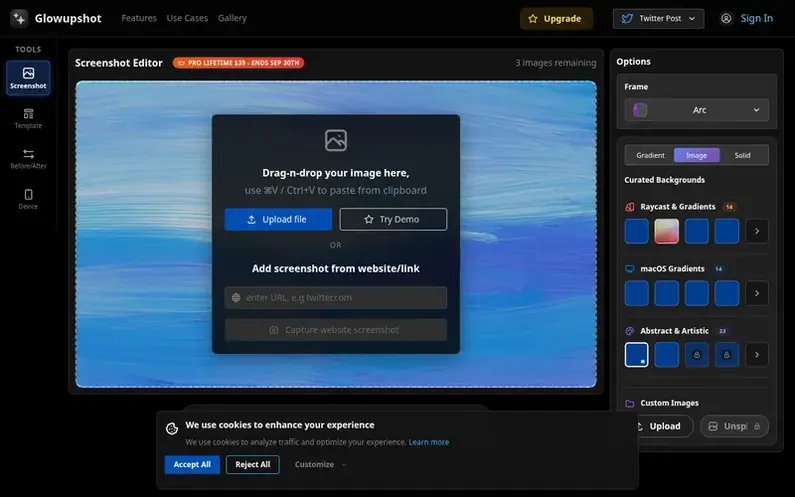
Task: Select the Screenshot tool in sidebar
Action: pos(28,78)
